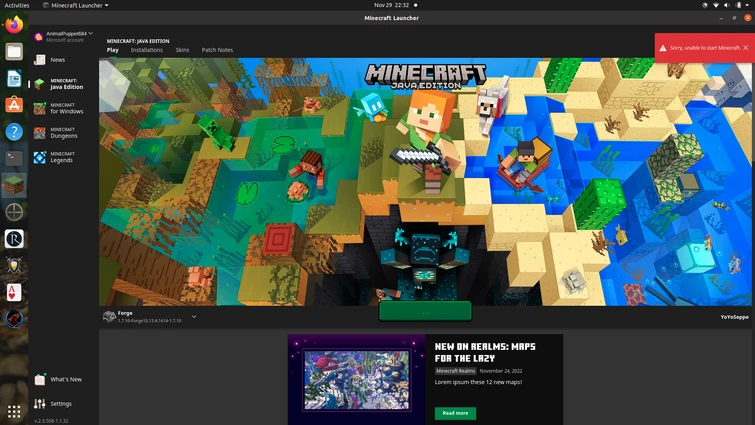Open GNOME Activities overview
The width and height of the screenshot is (755, 425).
click(17, 5)
